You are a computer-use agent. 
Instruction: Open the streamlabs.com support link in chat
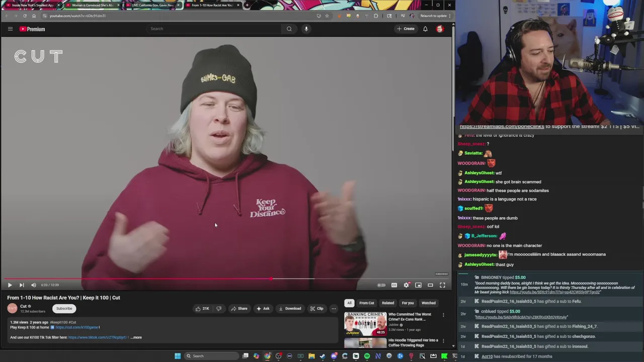coord(502,127)
